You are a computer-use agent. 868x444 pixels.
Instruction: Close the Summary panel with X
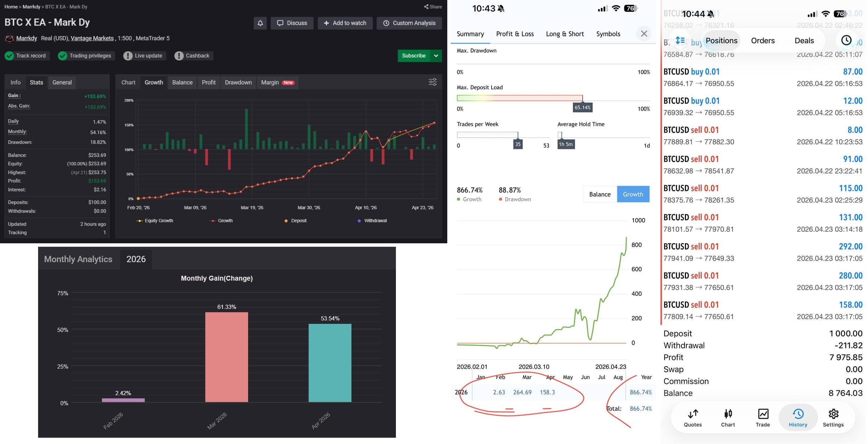point(644,34)
